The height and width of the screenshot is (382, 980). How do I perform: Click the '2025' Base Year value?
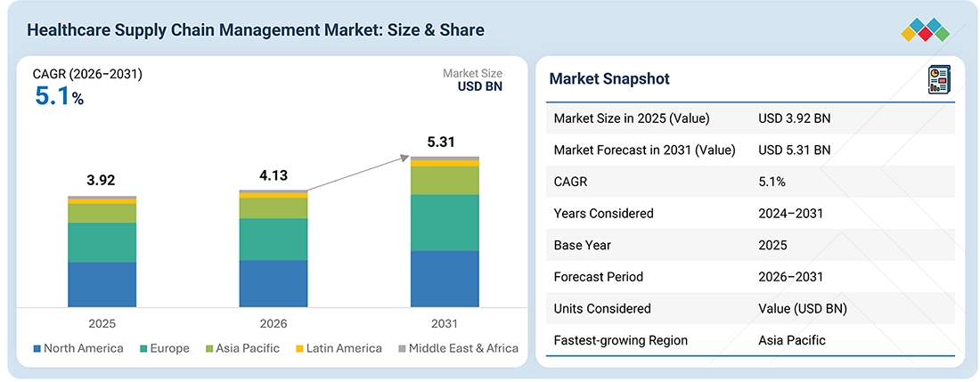point(772,245)
